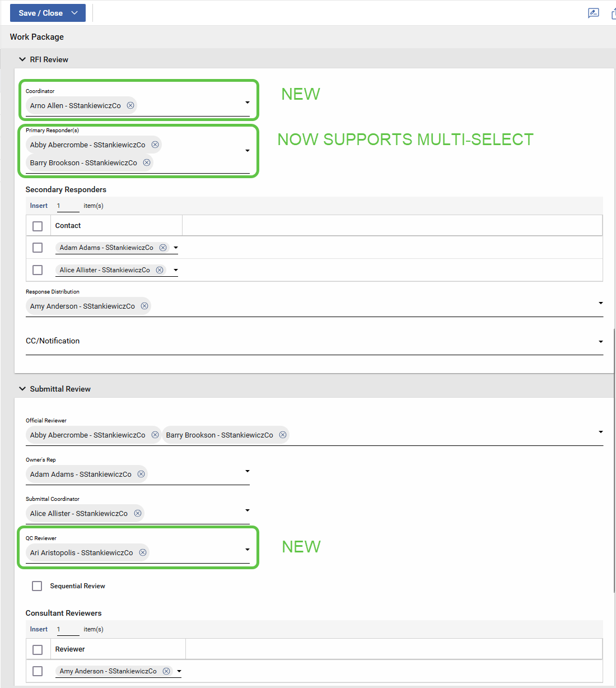The width and height of the screenshot is (616, 688).
Task: Open the Save / Close options arrow
Action: coord(74,13)
